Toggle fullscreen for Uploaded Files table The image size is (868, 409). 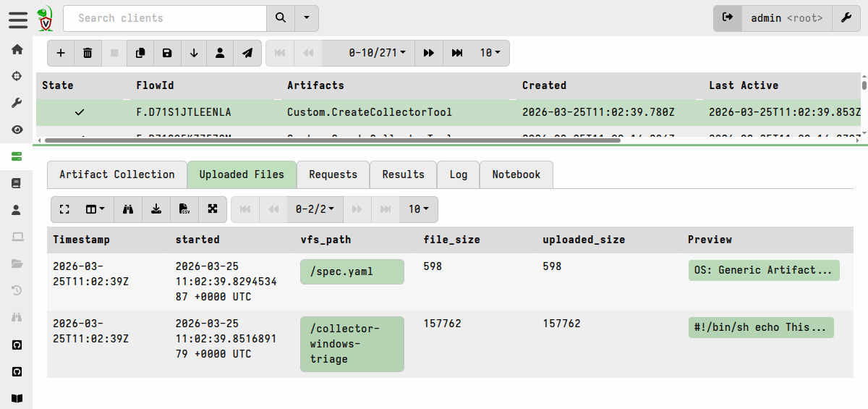click(64, 209)
